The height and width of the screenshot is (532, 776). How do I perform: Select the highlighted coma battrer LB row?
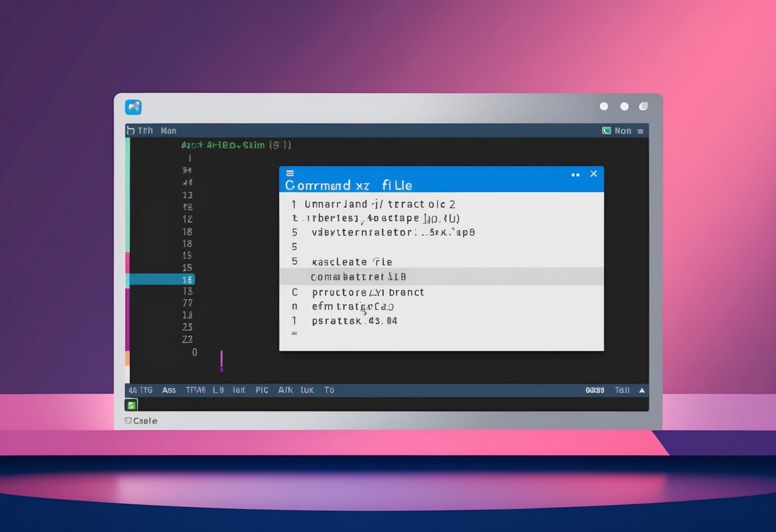(358, 276)
